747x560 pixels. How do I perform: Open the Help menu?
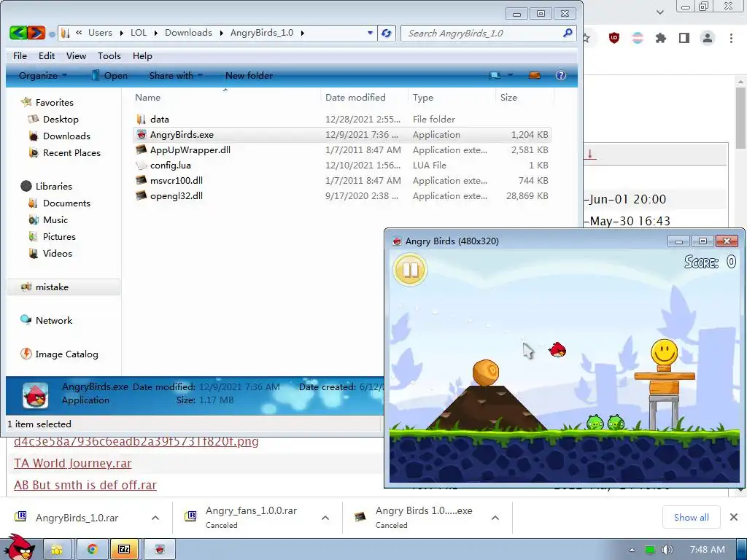tap(142, 55)
